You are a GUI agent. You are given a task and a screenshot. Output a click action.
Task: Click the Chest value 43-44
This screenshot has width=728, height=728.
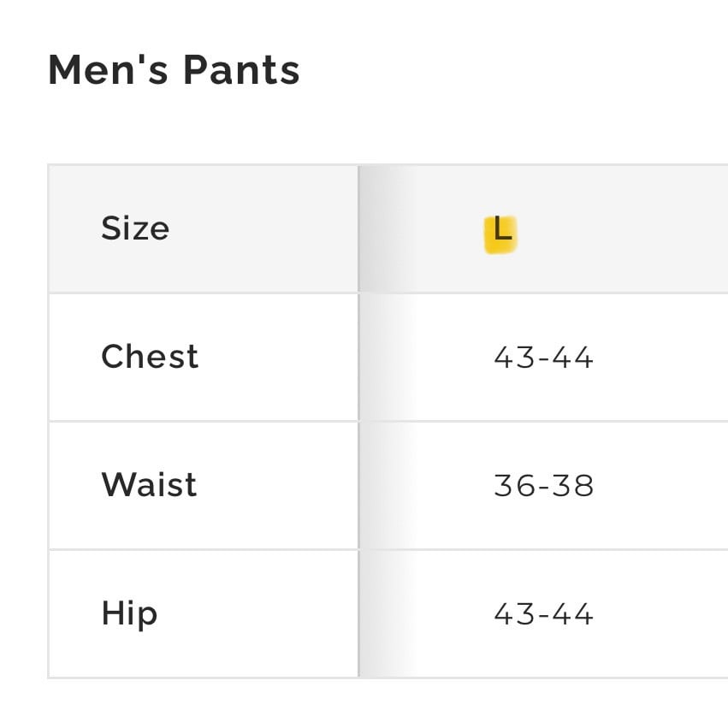click(543, 357)
